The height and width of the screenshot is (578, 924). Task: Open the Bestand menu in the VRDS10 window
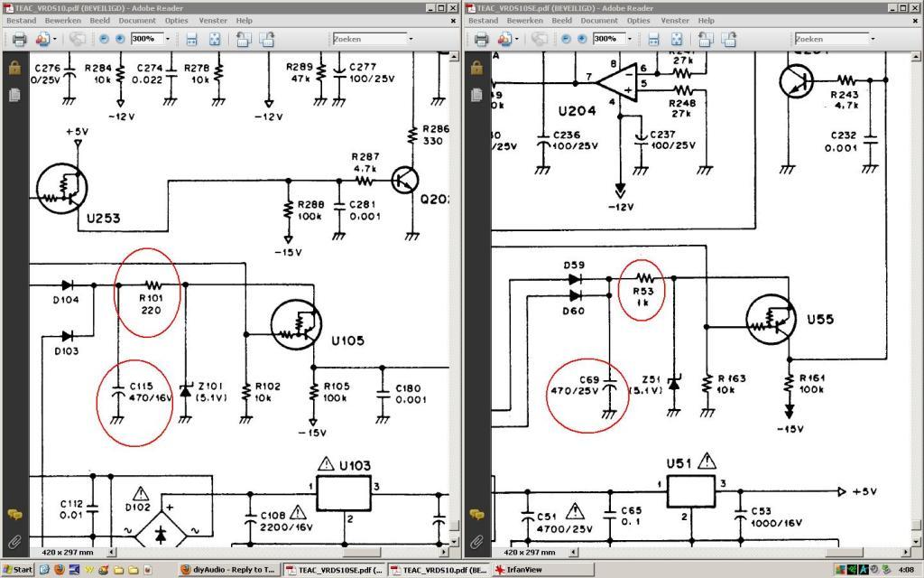click(x=22, y=21)
